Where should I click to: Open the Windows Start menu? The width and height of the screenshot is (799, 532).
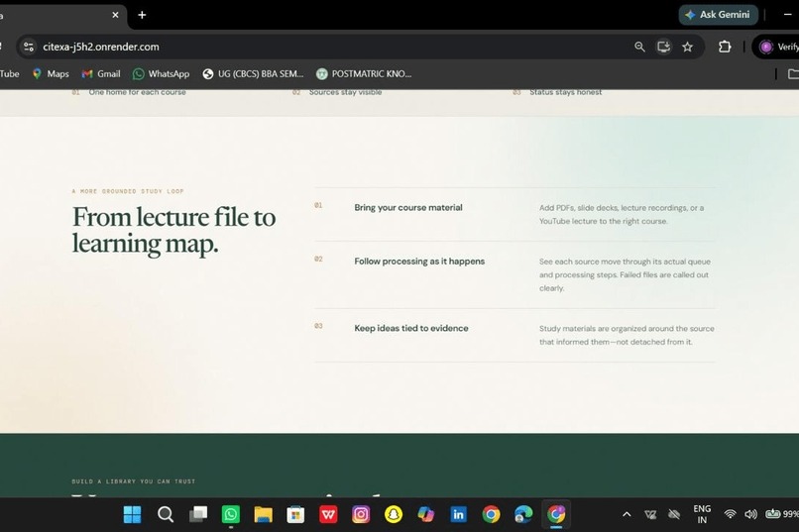click(x=133, y=515)
